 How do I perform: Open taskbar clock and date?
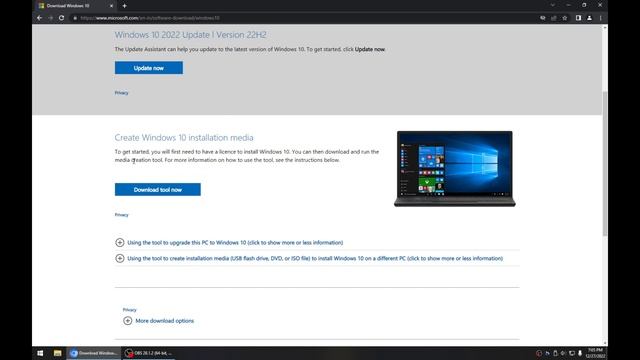596,353
